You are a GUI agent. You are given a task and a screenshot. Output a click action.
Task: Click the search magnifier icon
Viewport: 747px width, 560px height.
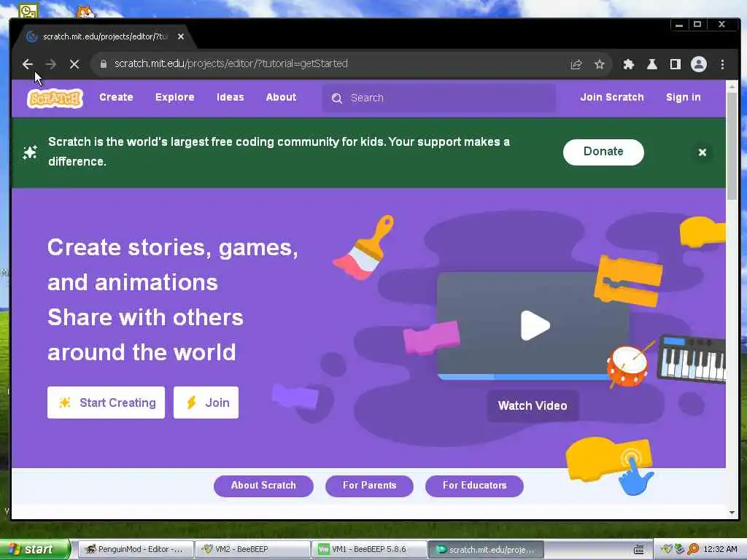[x=337, y=98]
